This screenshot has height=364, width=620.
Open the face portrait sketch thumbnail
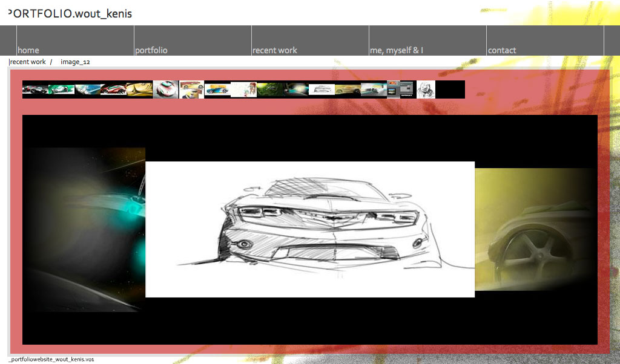click(x=426, y=89)
